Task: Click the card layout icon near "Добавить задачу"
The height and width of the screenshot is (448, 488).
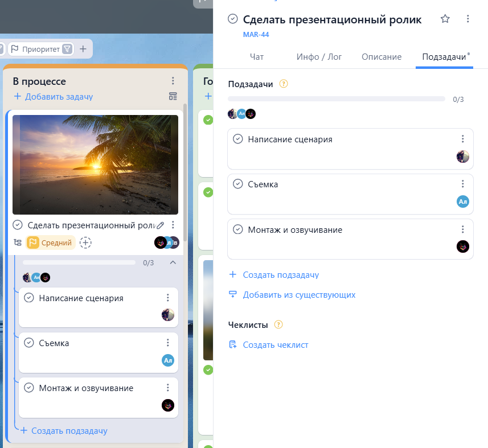Action: [172, 96]
